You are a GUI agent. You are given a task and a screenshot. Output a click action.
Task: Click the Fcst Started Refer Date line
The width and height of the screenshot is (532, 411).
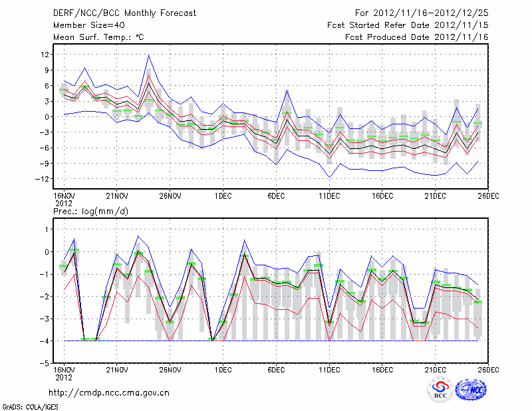pyautogui.click(x=408, y=25)
